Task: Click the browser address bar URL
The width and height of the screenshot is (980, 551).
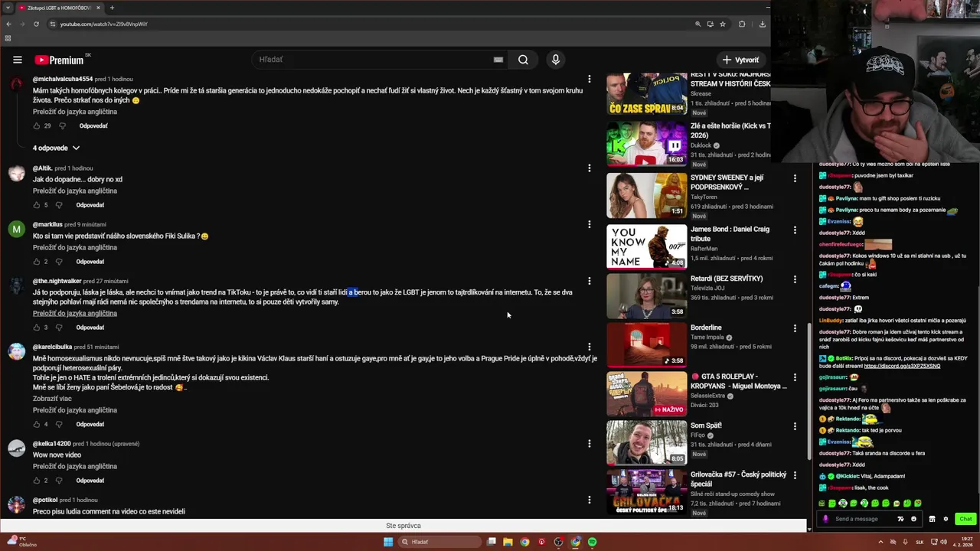Action: (104, 24)
